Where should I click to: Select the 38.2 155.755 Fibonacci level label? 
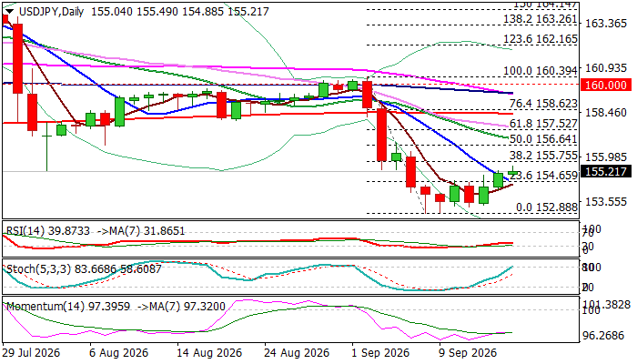(x=543, y=156)
